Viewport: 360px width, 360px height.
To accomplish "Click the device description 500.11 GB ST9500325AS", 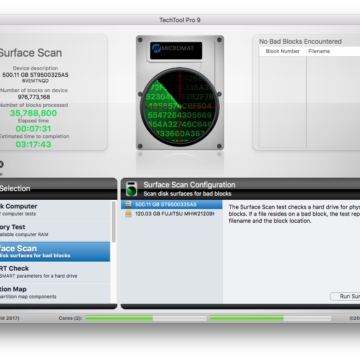I will pos(35,75).
